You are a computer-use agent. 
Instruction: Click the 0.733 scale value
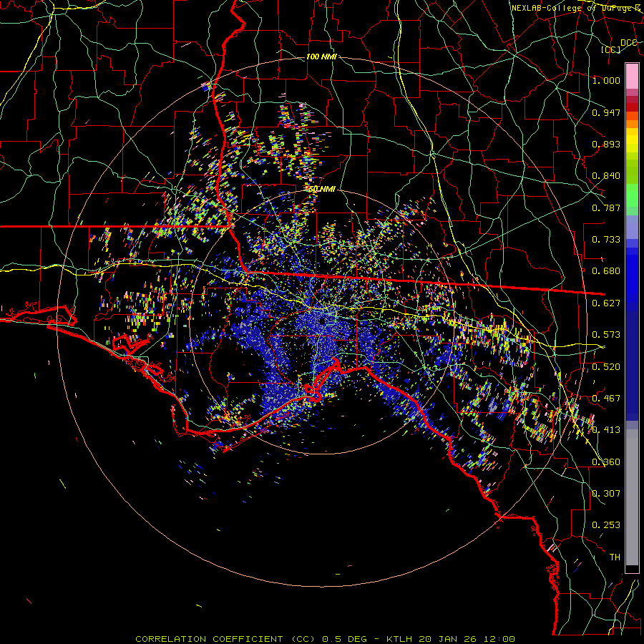coord(606,240)
